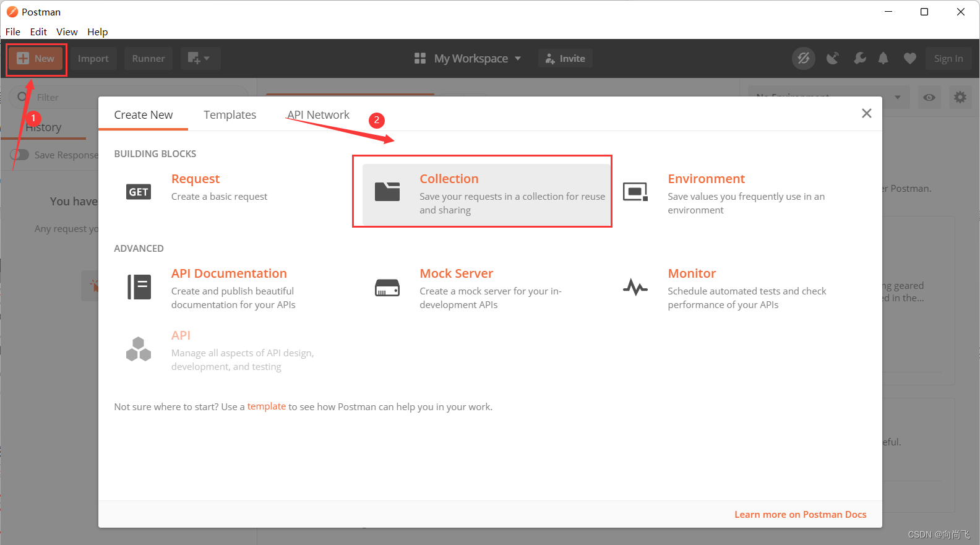Click the Import button
Viewport: 980px width, 545px height.
[x=93, y=59]
